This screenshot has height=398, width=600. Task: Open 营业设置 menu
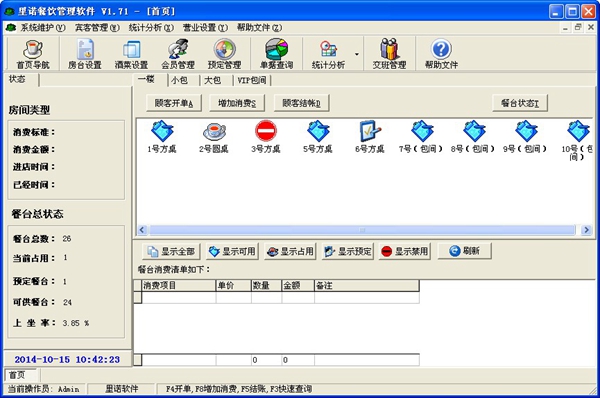click(x=205, y=28)
